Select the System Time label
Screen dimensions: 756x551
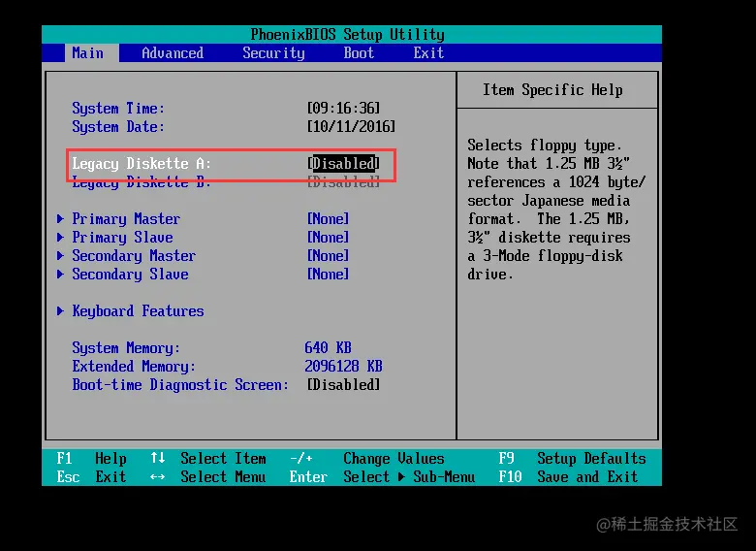pos(118,109)
